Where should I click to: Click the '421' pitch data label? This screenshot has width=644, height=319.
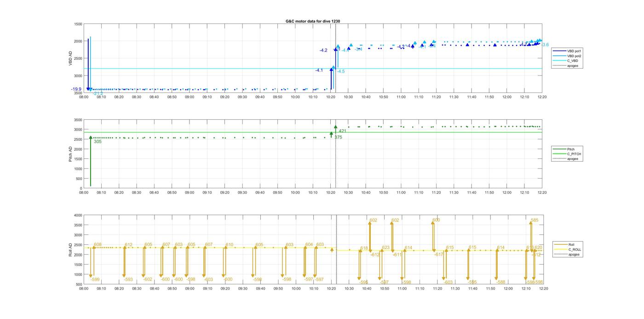coord(342,131)
